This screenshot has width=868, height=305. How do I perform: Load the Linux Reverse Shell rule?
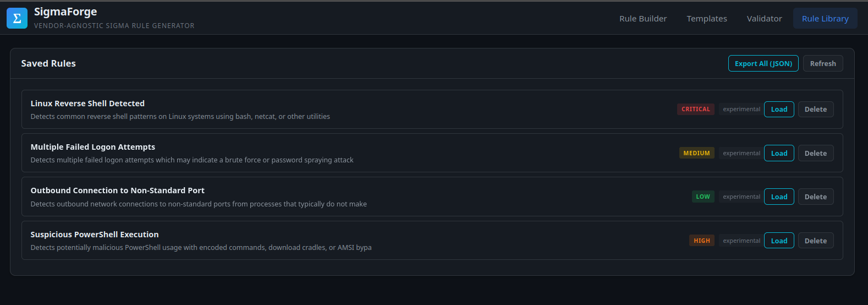(x=778, y=110)
